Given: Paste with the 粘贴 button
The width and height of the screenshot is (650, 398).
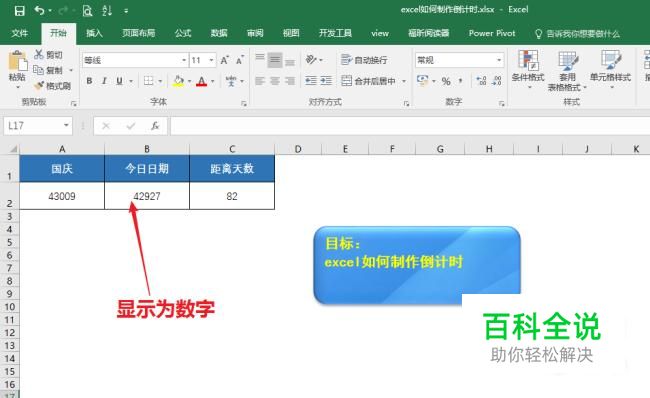Looking at the screenshot, I should (x=17, y=69).
